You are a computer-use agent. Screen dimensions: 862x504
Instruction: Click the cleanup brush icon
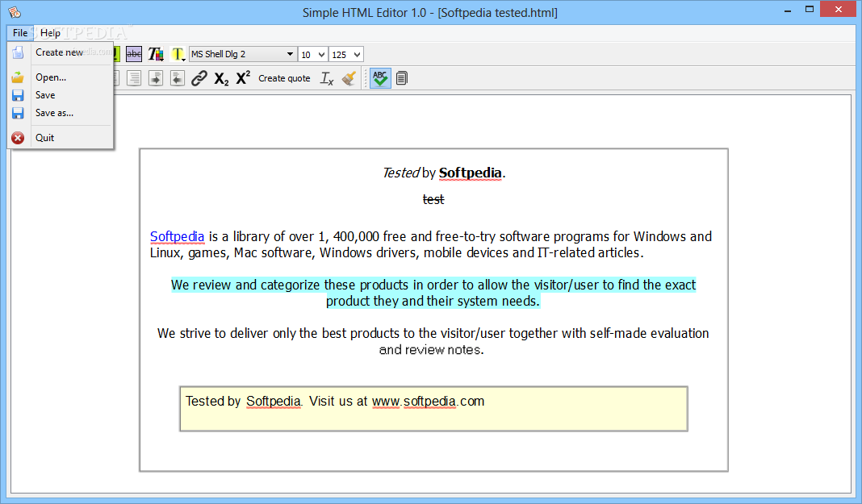[x=349, y=78]
